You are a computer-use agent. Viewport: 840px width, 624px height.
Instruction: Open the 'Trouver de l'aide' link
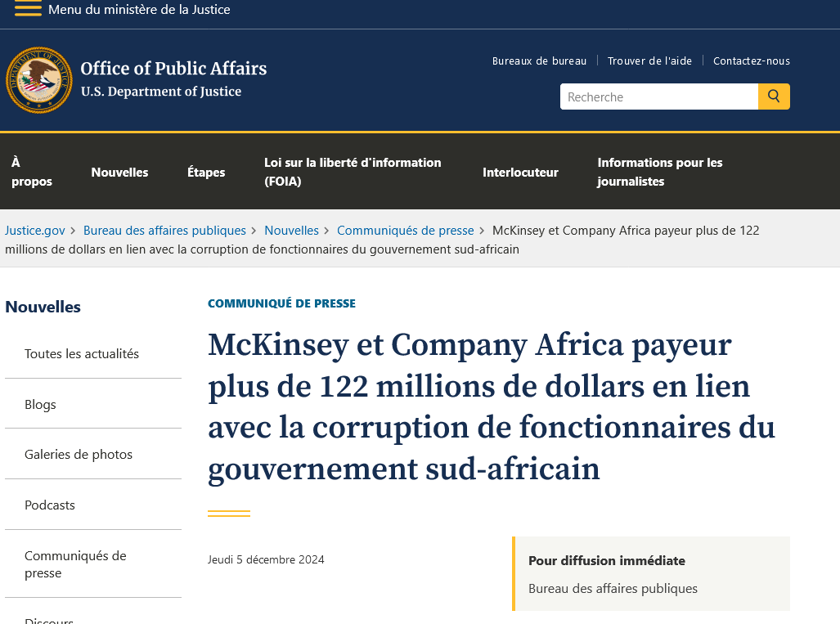pyautogui.click(x=649, y=61)
